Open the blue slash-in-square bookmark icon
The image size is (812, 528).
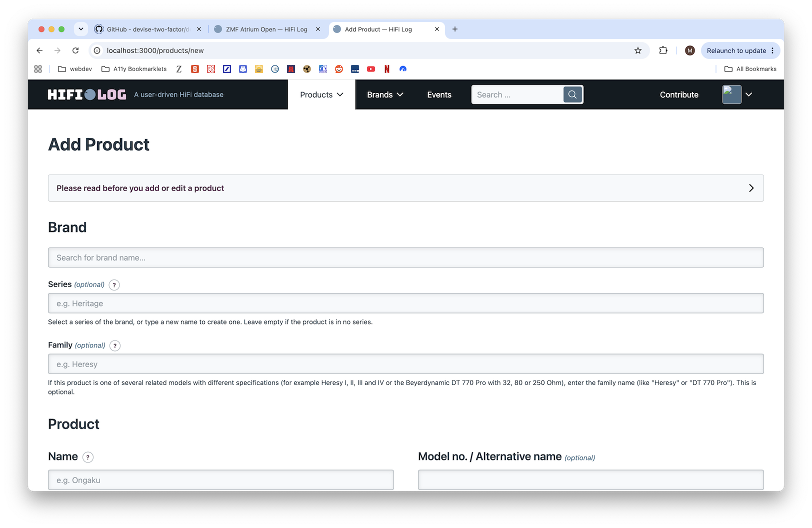click(227, 69)
